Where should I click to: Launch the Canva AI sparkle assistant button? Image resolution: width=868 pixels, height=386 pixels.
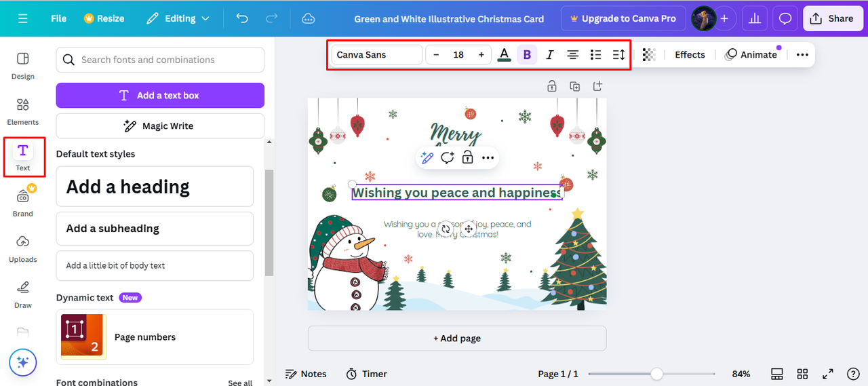tap(23, 363)
